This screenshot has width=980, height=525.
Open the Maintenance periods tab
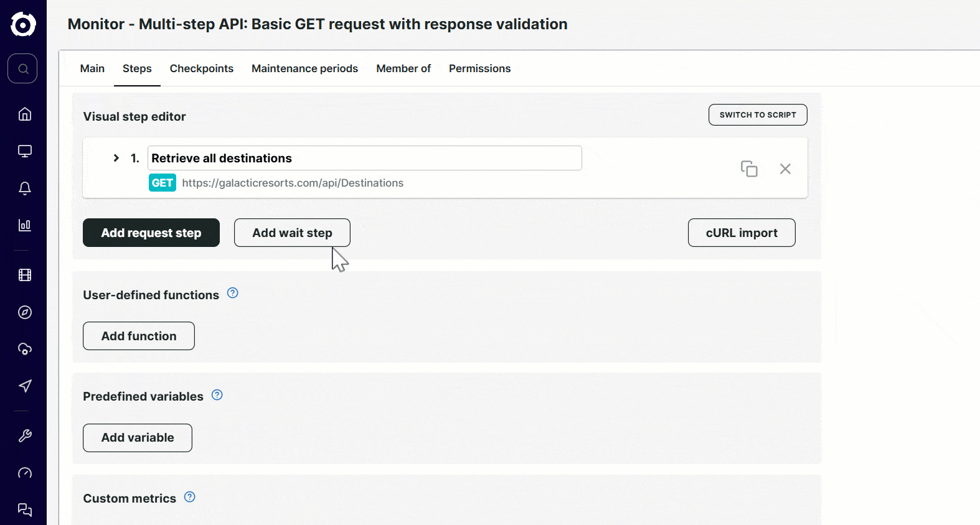304,68
